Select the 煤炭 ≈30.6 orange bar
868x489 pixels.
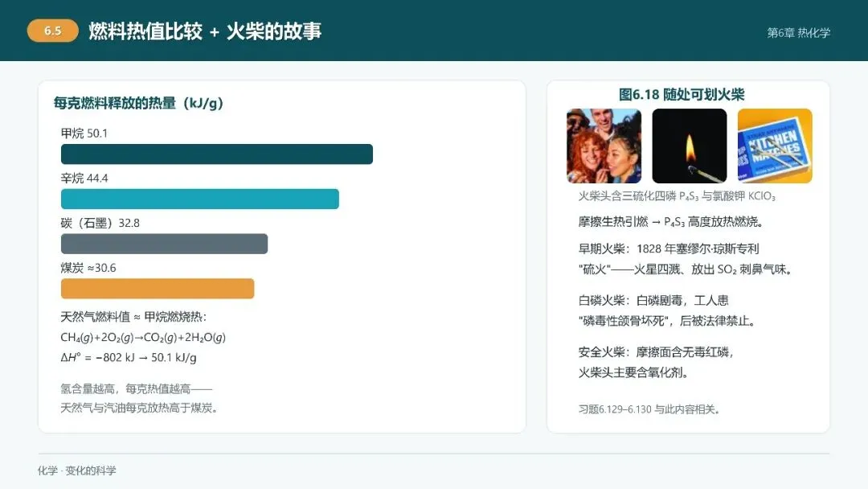click(158, 289)
